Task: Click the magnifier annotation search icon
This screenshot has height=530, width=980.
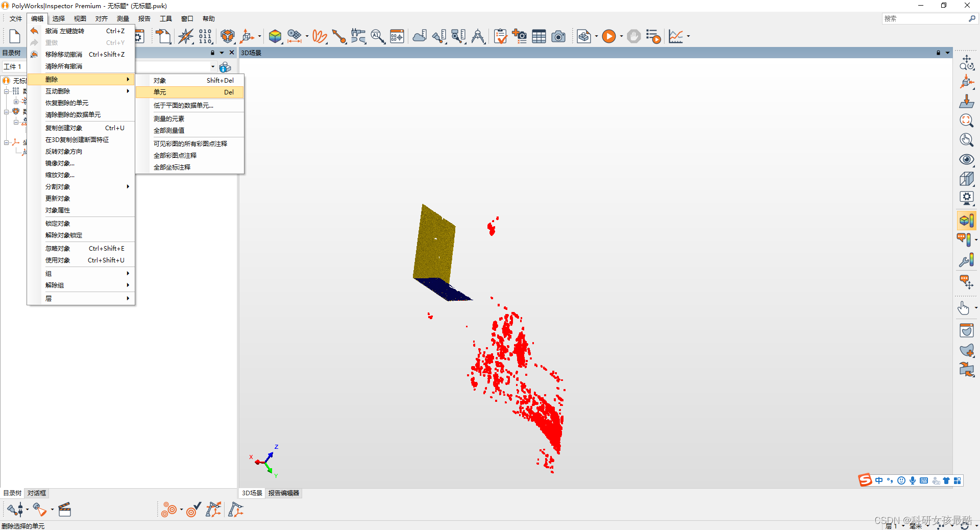Action: tap(378, 36)
